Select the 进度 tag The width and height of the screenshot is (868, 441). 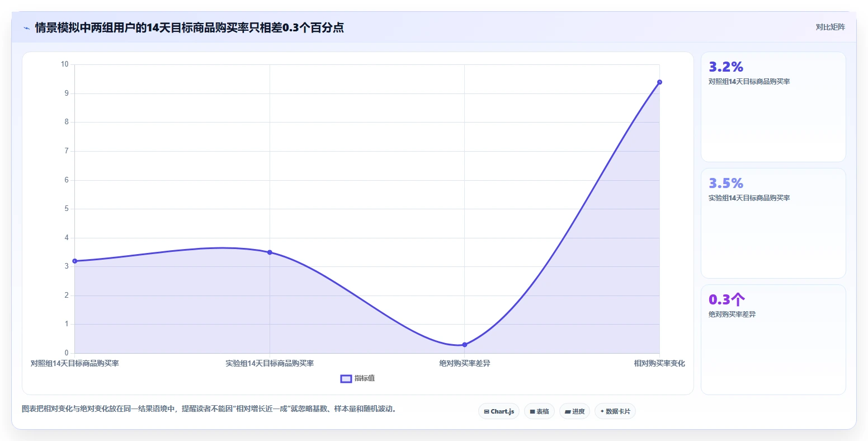(574, 411)
